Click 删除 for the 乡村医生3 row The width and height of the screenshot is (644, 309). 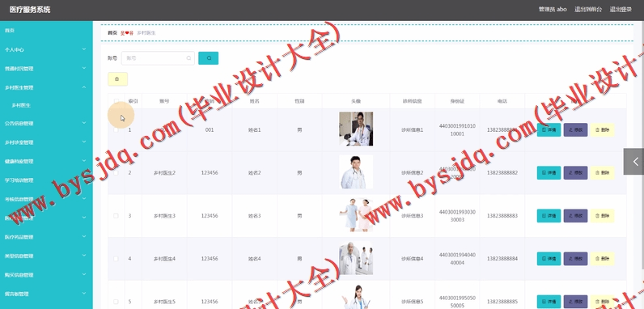click(x=602, y=216)
